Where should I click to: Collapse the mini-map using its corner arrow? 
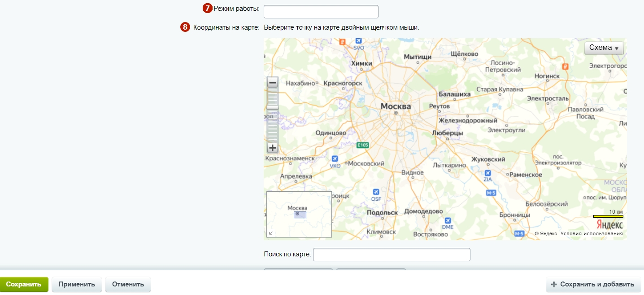[x=270, y=233]
